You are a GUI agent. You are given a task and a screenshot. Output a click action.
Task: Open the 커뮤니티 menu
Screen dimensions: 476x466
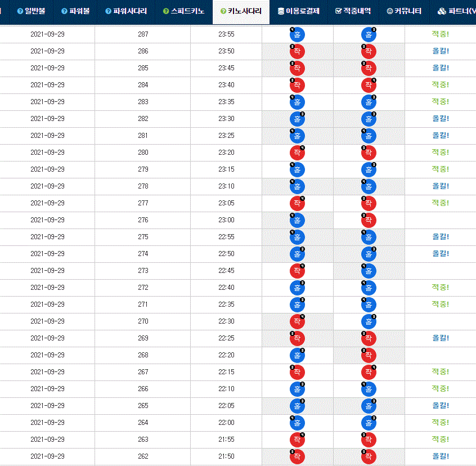tap(404, 11)
